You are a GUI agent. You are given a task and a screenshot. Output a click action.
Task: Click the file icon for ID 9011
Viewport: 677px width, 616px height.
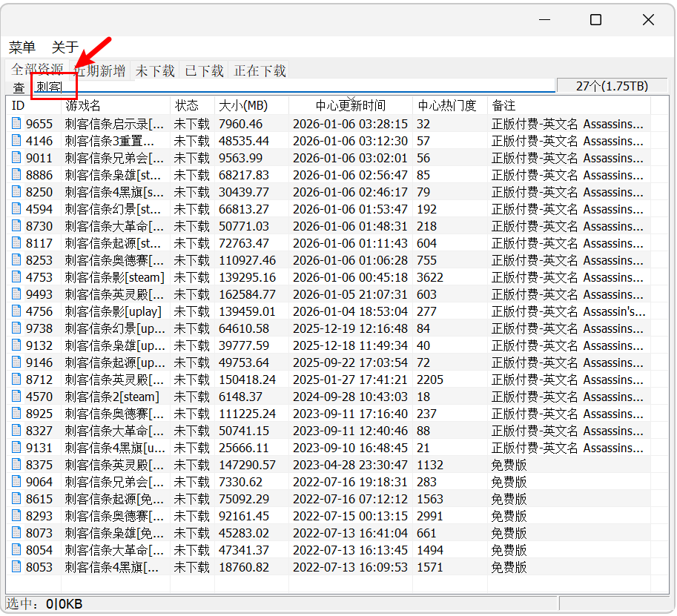click(x=16, y=158)
